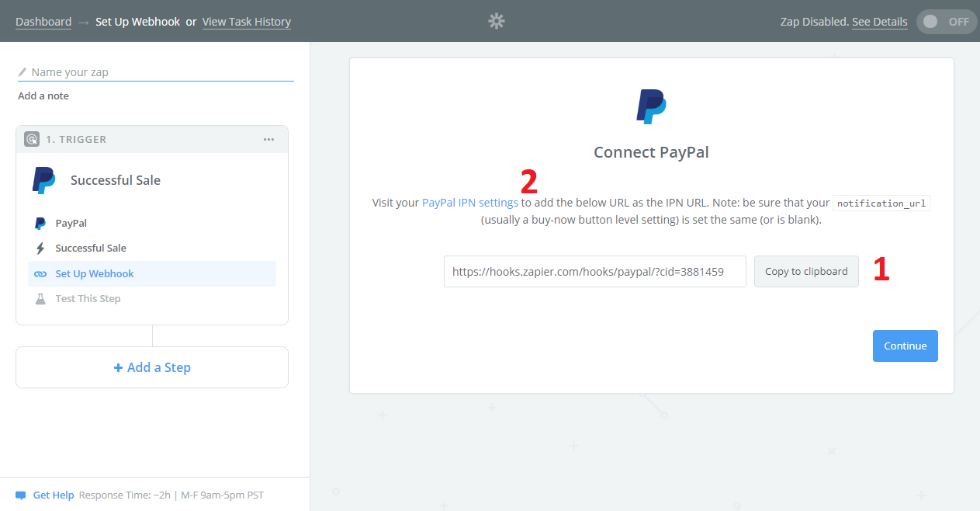Click the PayPal logo above Connect PayPal

pos(651,106)
